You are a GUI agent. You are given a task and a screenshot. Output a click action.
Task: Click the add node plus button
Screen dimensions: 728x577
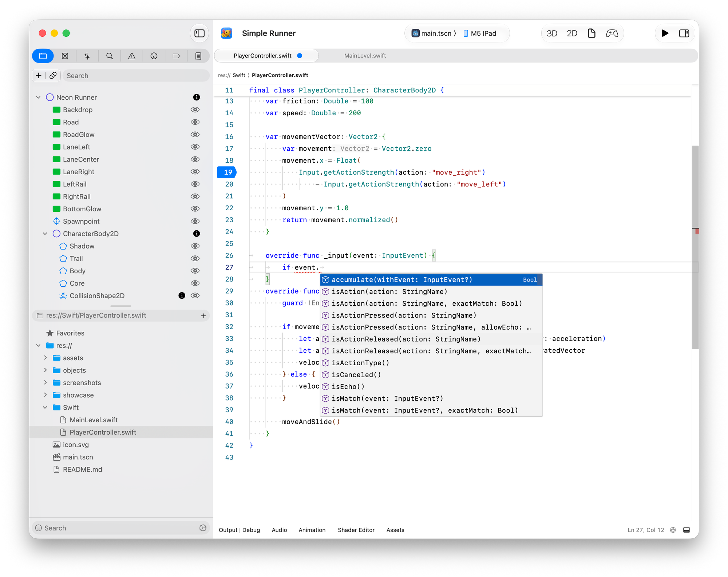(39, 76)
